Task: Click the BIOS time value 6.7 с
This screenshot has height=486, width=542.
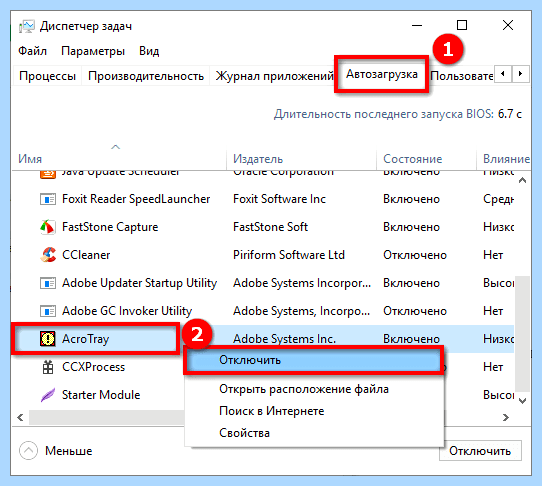Action: click(510, 114)
